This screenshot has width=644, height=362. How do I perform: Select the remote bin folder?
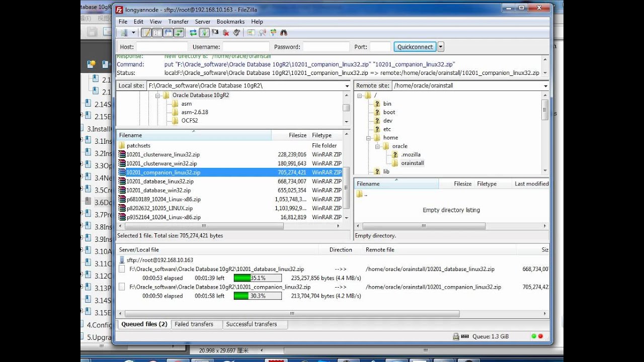click(x=387, y=104)
